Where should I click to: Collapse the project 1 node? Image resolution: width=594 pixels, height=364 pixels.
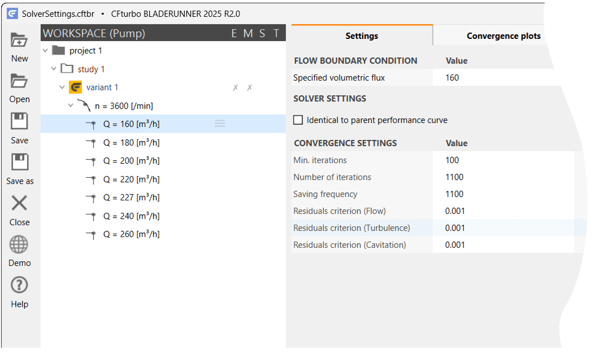45,50
